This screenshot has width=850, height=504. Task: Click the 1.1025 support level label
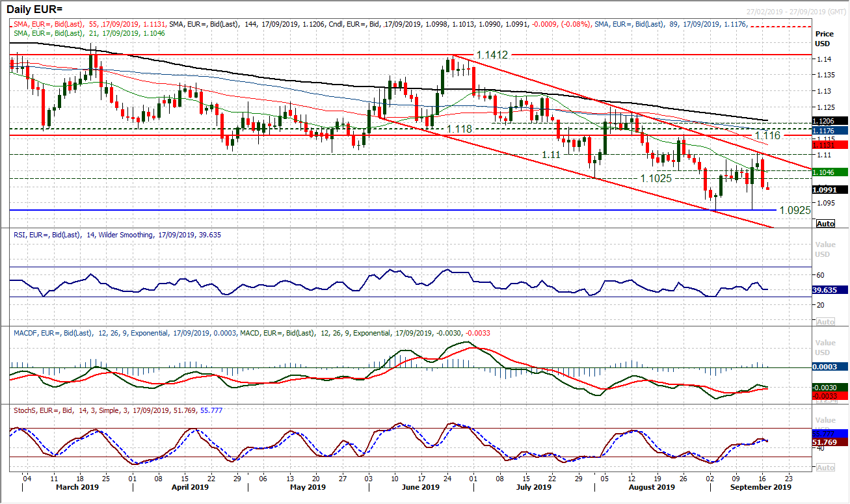click(657, 178)
